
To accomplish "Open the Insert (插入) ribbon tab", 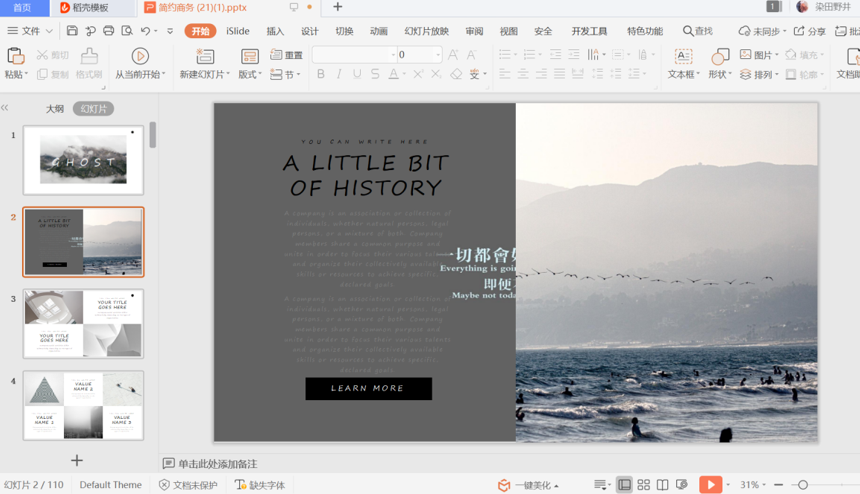I will point(275,31).
